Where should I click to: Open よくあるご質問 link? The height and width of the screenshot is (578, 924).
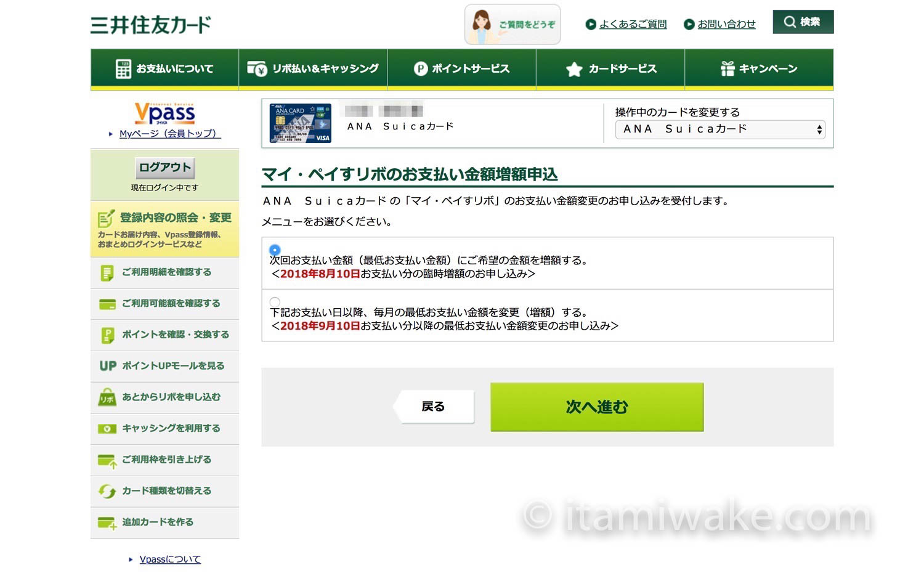click(x=633, y=24)
